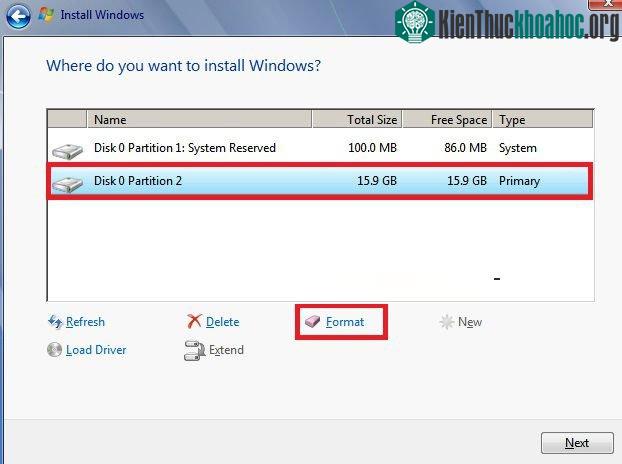Click the disc Load Driver icon
The height and width of the screenshot is (464, 622).
pyautogui.click(x=54, y=349)
